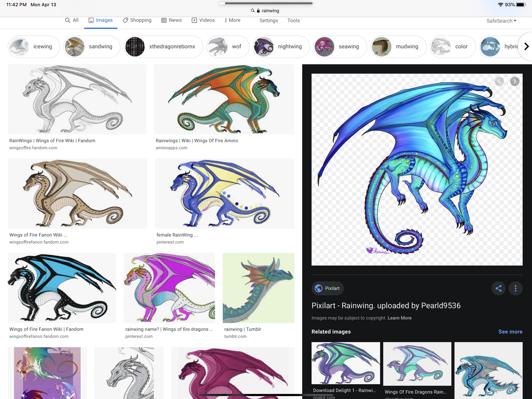This screenshot has height=399, width=532.
Task: Click the share icon in preview panel
Action: 498,288
